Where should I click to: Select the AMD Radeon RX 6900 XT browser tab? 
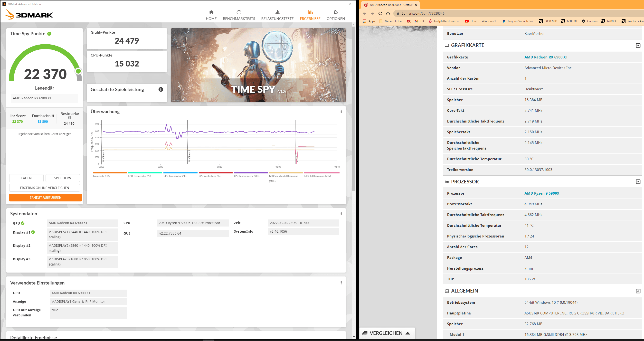391,5
